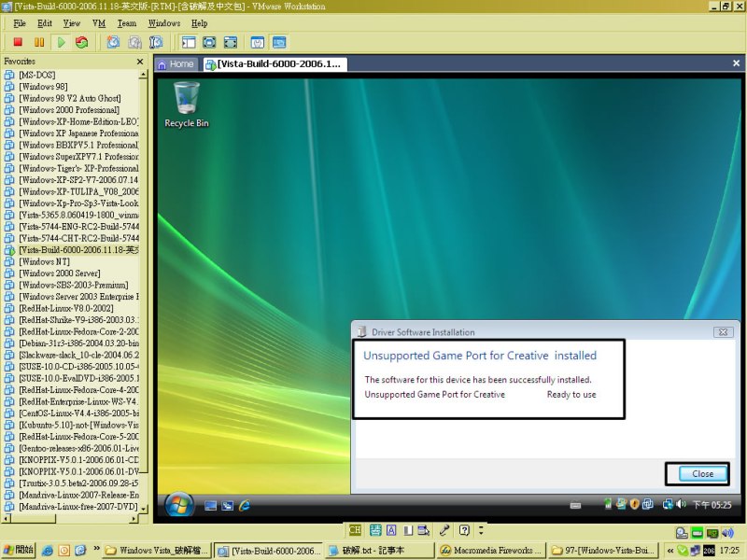Select [Windows 98 V2 Auto Ghost] in Favorites
This screenshot has height=560, width=747.
pyautogui.click(x=70, y=98)
